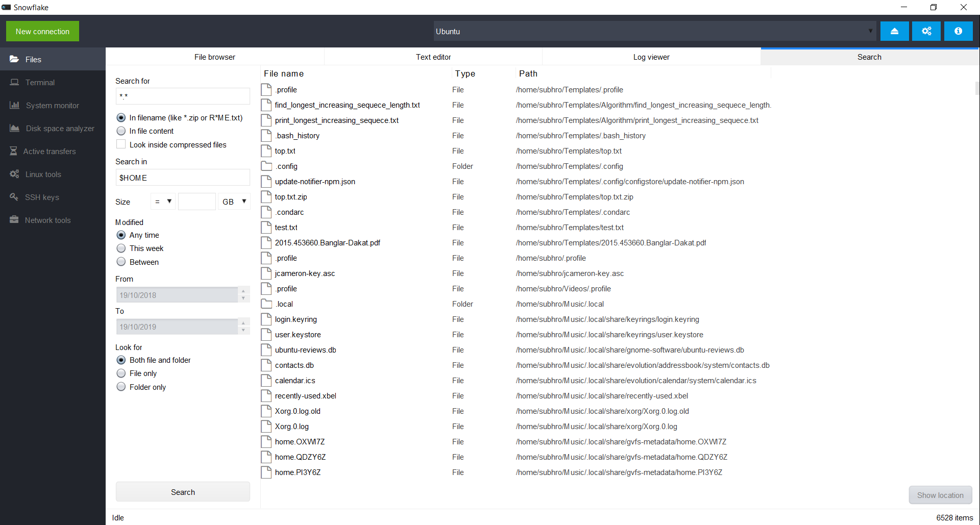Open the size unit dropdown showing GB
This screenshot has height=525, width=980.
click(234, 201)
